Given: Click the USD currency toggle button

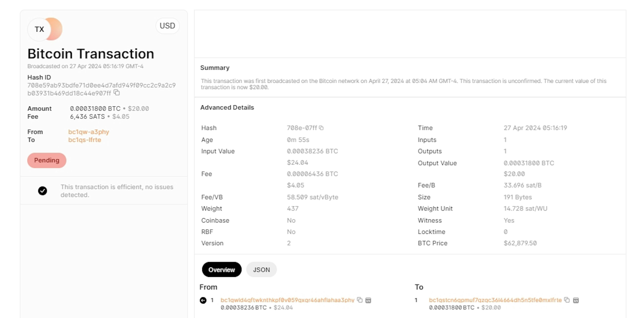Looking at the screenshot, I should [x=167, y=26].
